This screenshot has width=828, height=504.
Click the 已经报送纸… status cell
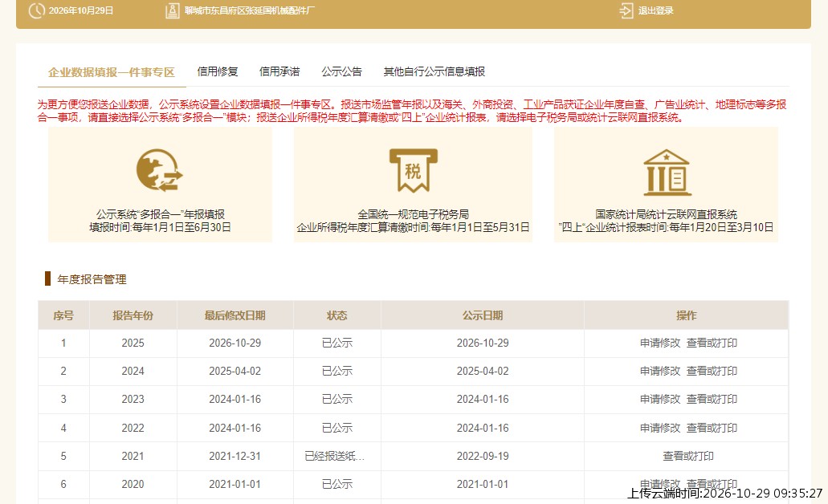[335, 456]
